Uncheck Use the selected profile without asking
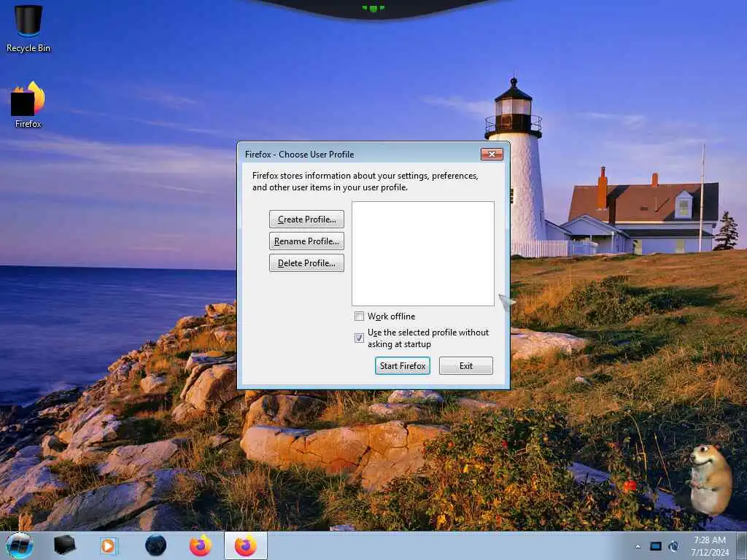Screen dimensions: 747x560 [359, 338]
